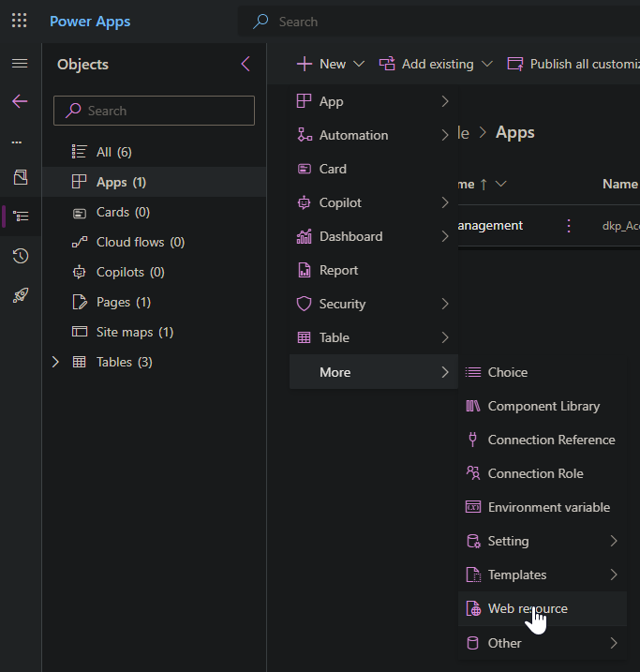
Task: Click the Add existing button
Action: pos(426,64)
